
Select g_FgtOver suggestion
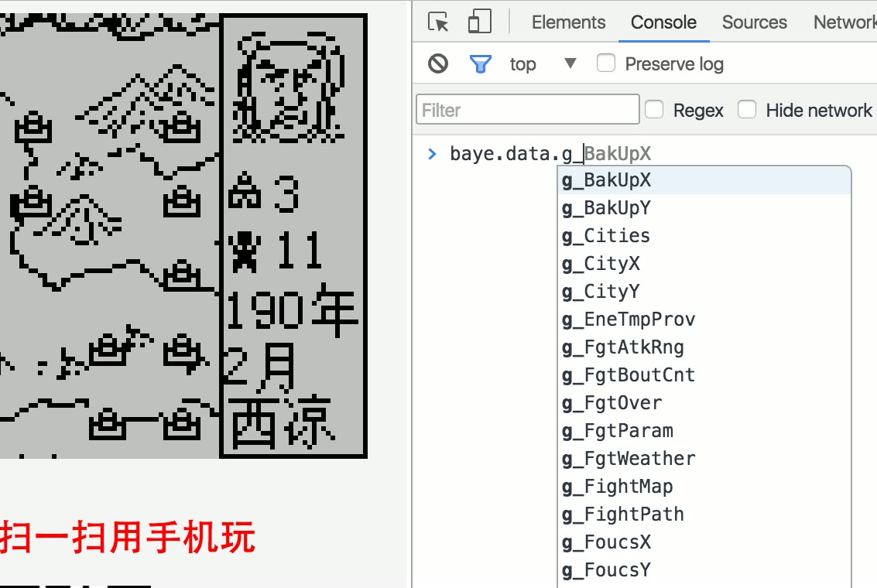tap(704, 403)
